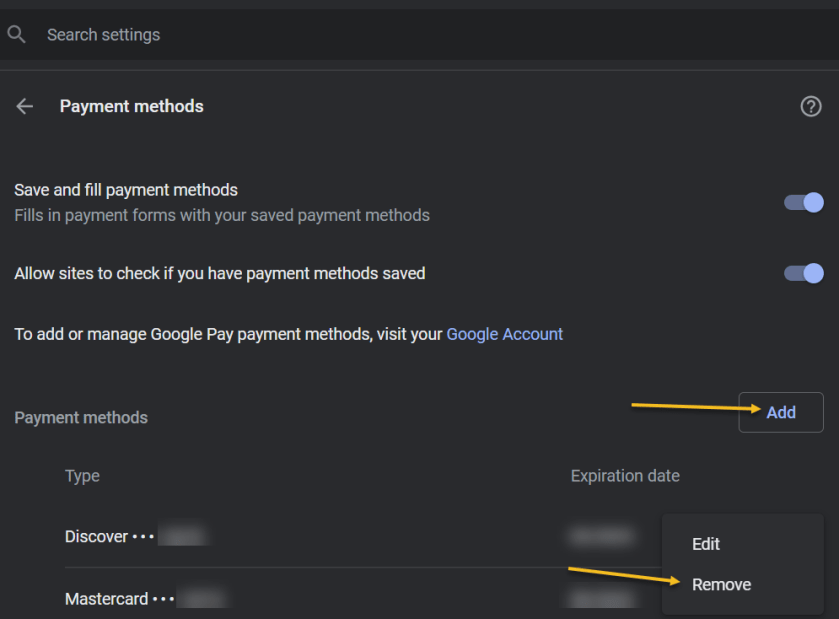
Task: Click the Expiration date column header
Action: (x=625, y=476)
